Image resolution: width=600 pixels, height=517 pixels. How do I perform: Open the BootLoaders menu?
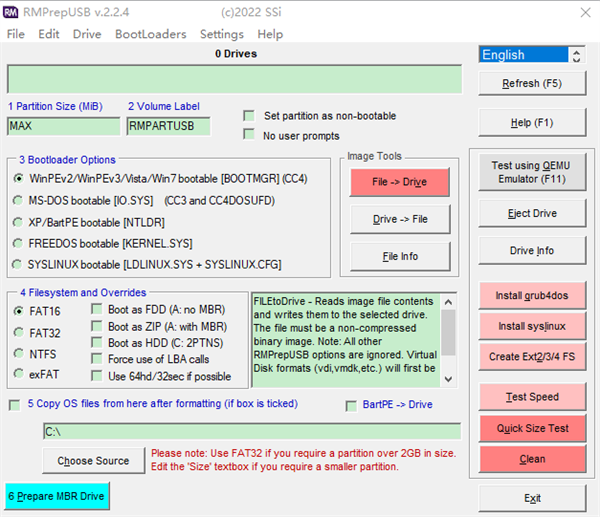[x=150, y=34]
